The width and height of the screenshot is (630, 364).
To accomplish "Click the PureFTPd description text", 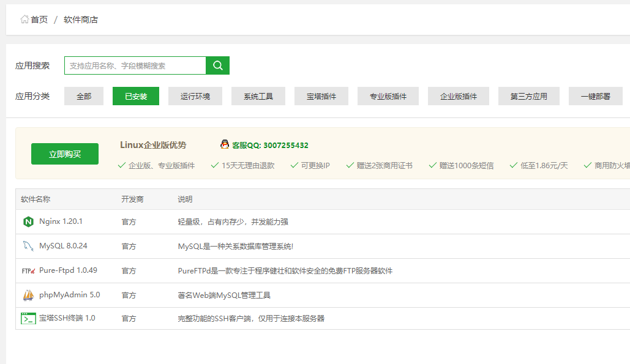I will coord(285,271).
